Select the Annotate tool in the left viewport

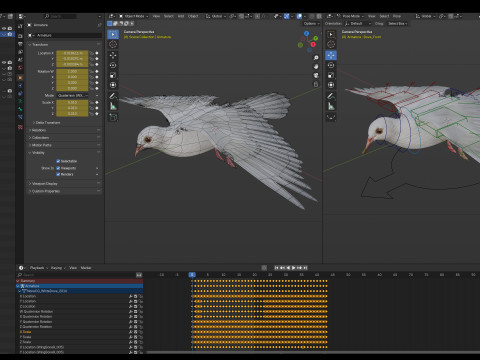click(x=113, y=96)
